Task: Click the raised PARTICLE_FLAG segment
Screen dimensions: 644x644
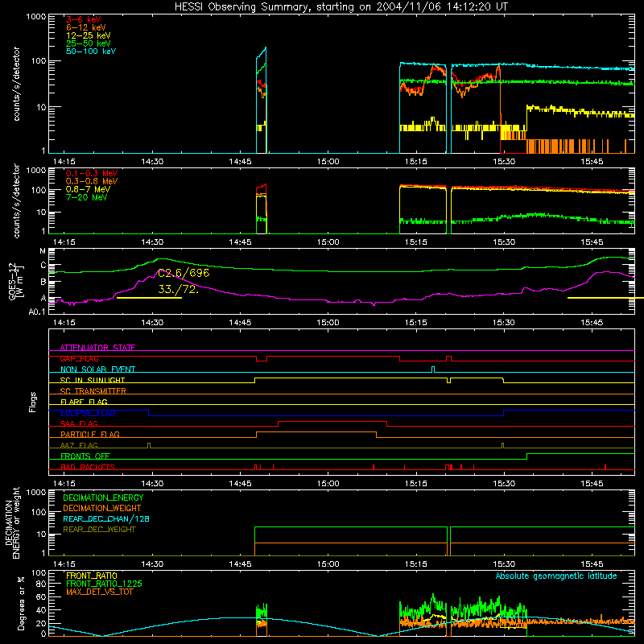Action: tap(316, 432)
